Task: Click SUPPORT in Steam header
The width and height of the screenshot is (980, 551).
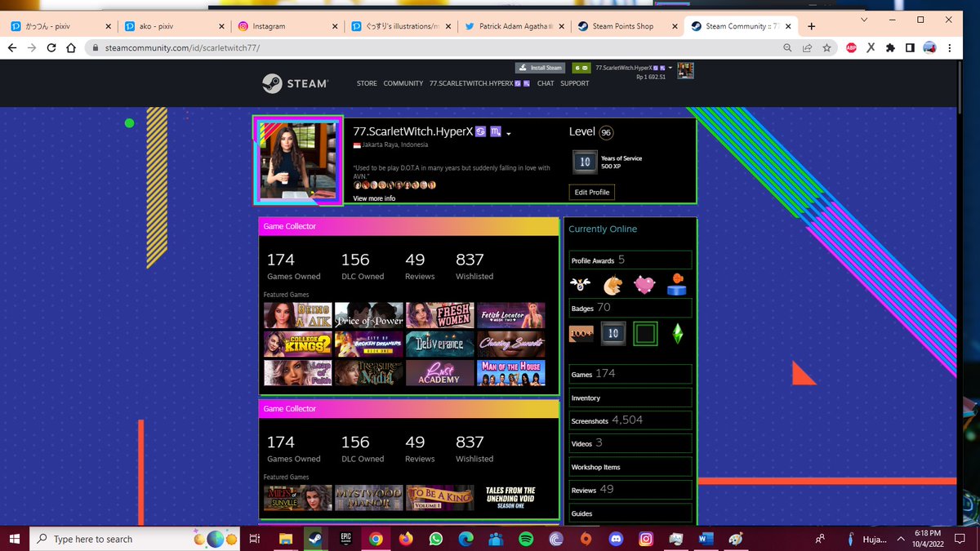Action: point(575,83)
